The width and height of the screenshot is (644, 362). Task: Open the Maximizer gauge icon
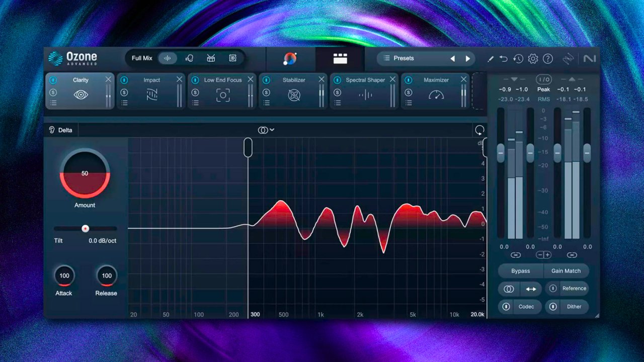(x=436, y=95)
